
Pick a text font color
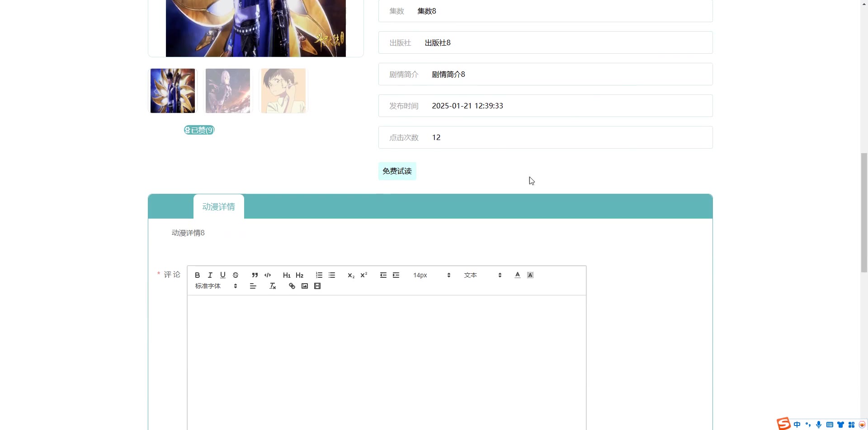pyautogui.click(x=518, y=275)
